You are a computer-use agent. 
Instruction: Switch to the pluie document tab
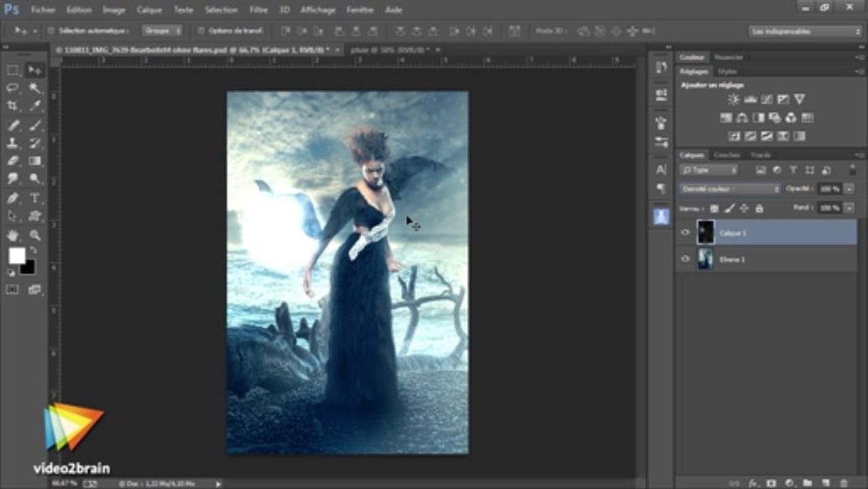(x=391, y=50)
